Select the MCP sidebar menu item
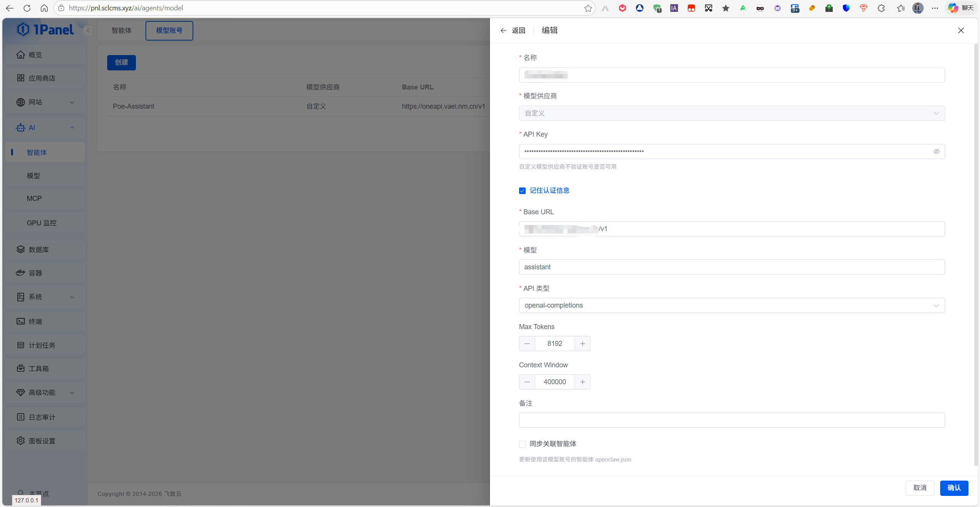This screenshot has height=507, width=980. coord(34,199)
